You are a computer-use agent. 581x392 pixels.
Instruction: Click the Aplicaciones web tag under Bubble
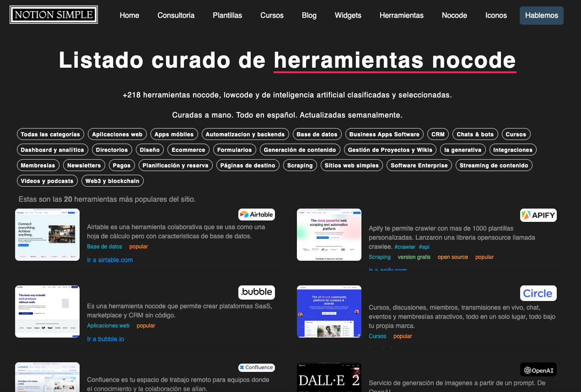[108, 326]
